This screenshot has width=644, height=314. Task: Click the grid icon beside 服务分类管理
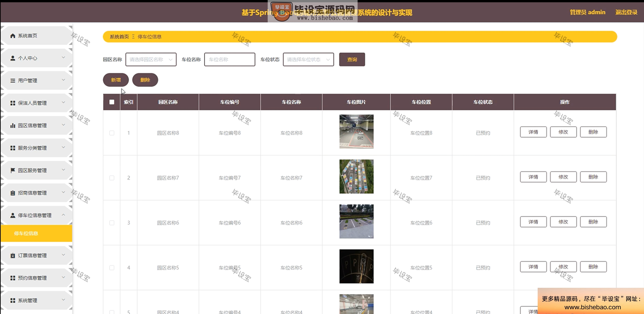point(13,148)
